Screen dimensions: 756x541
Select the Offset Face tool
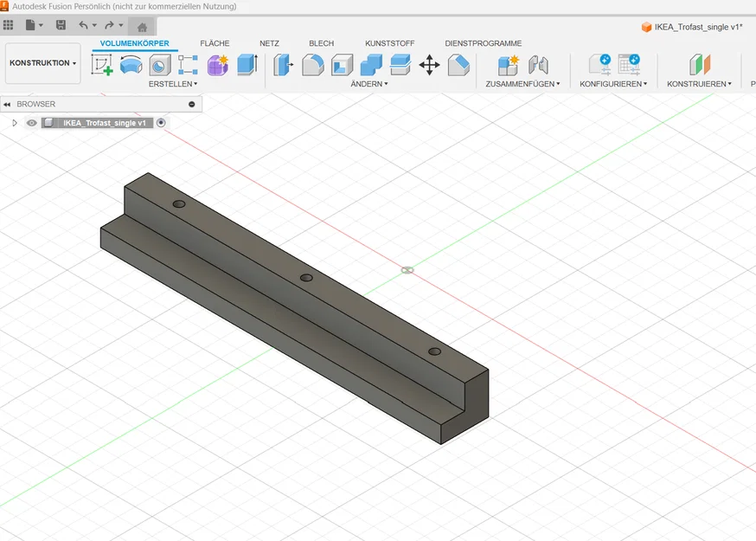point(400,65)
